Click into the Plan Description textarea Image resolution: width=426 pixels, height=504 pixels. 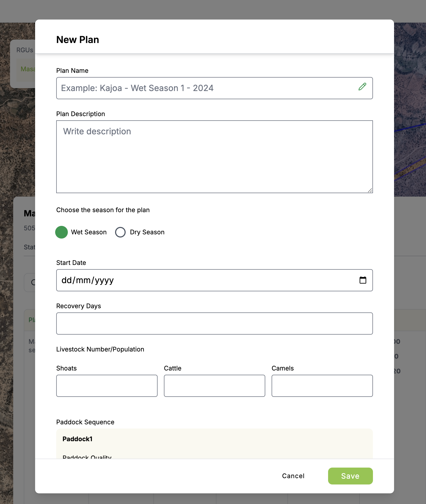[214, 157]
